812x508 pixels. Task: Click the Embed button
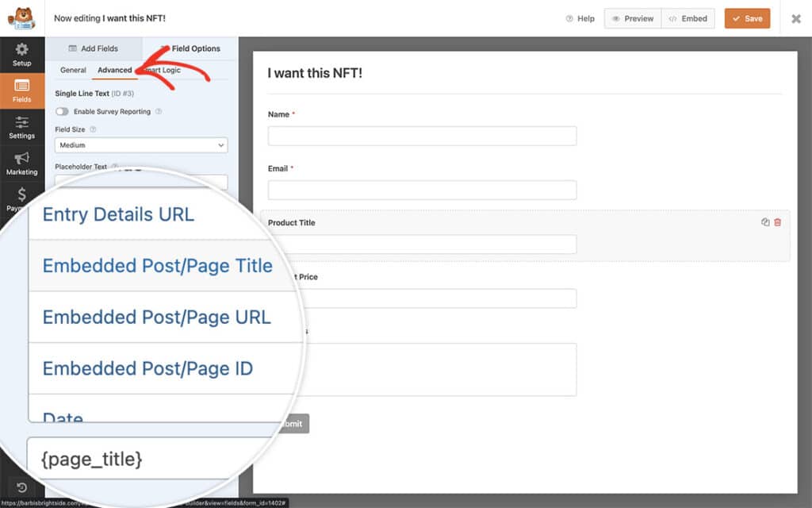click(688, 18)
